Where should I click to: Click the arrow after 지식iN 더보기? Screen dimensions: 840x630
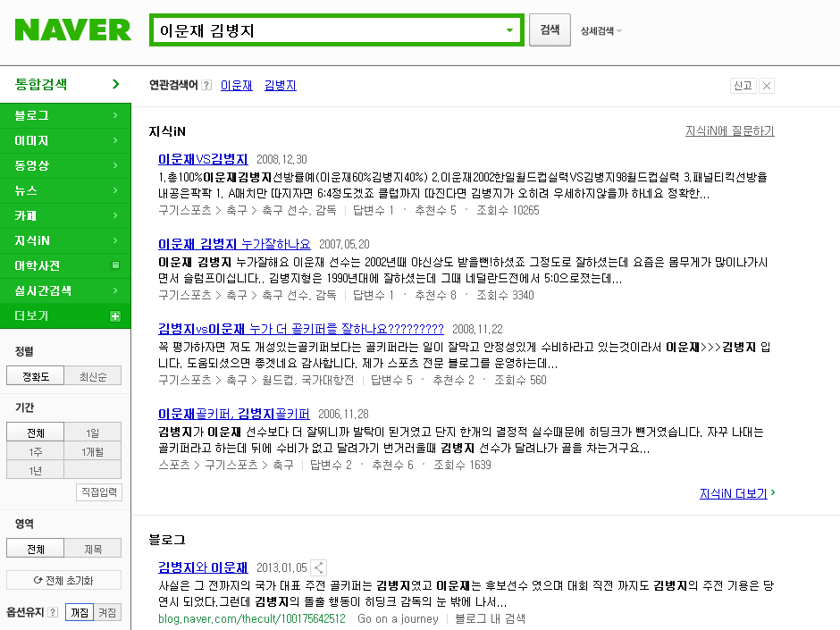click(x=772, y=491)
